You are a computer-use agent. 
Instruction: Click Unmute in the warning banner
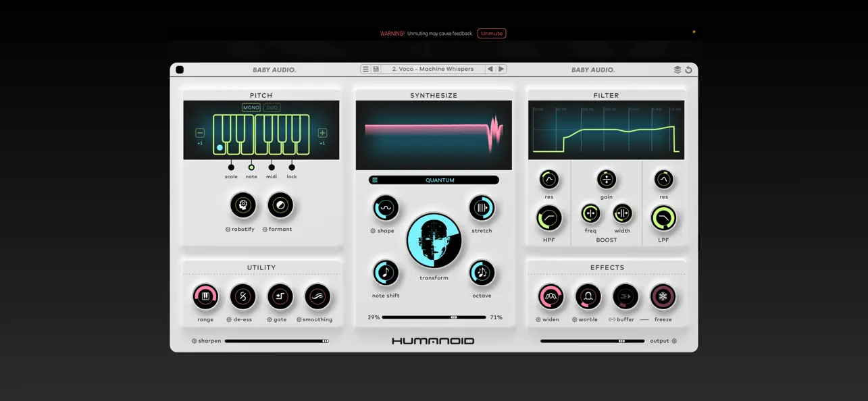(491, 33)
